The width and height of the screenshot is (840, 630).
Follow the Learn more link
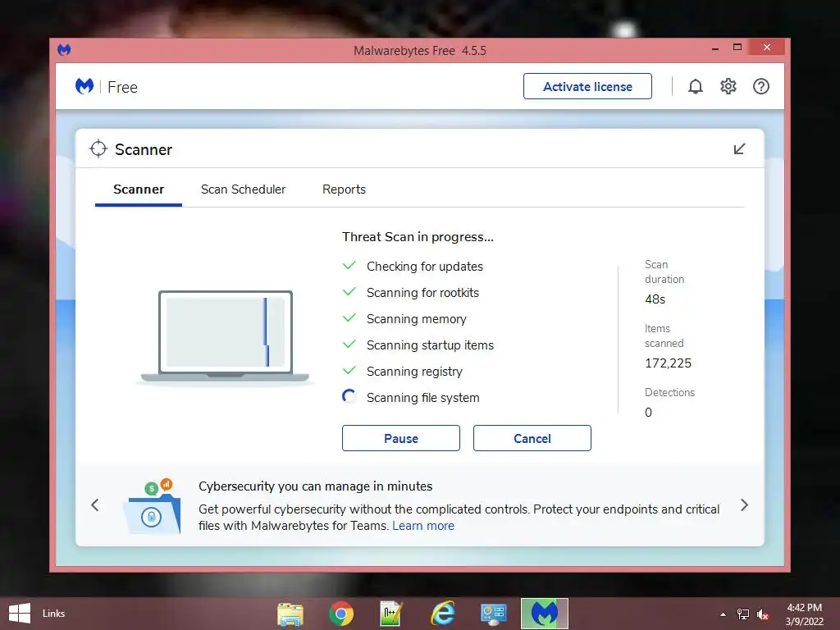[423, 526]
